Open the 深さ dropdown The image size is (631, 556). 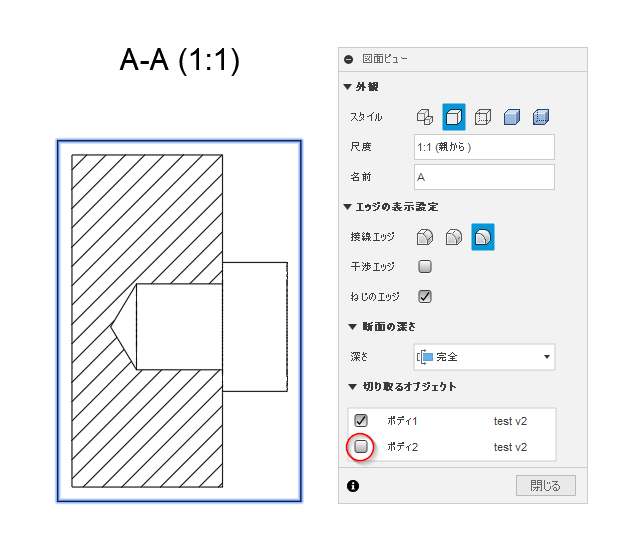pyautogui.click(x=484, y=357)
